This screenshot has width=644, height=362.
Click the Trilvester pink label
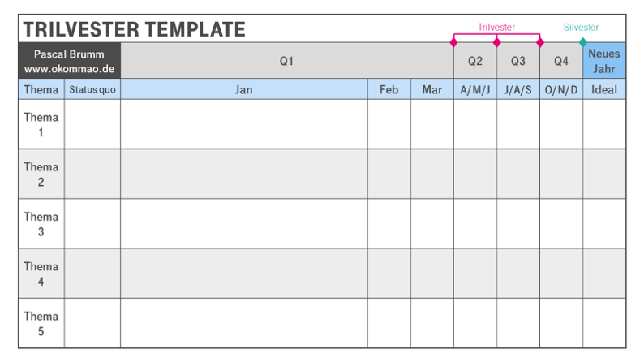point(496,28)
